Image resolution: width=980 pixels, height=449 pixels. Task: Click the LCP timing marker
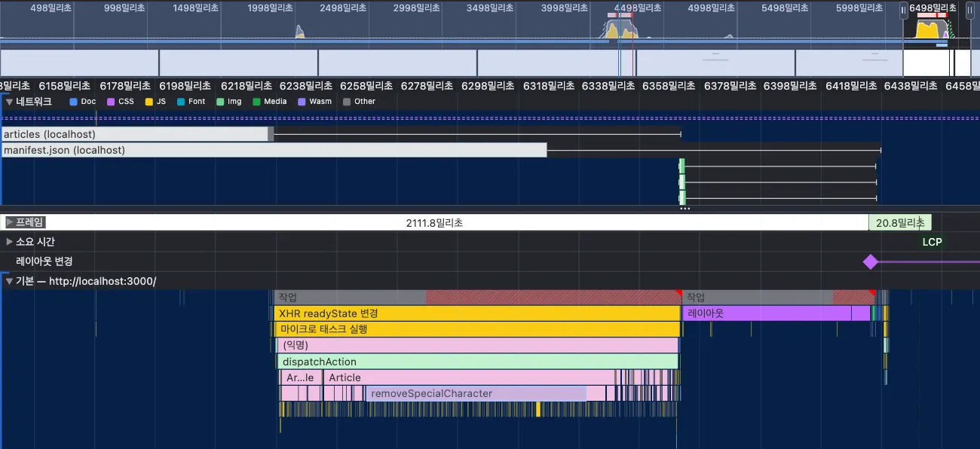(932, 242)
